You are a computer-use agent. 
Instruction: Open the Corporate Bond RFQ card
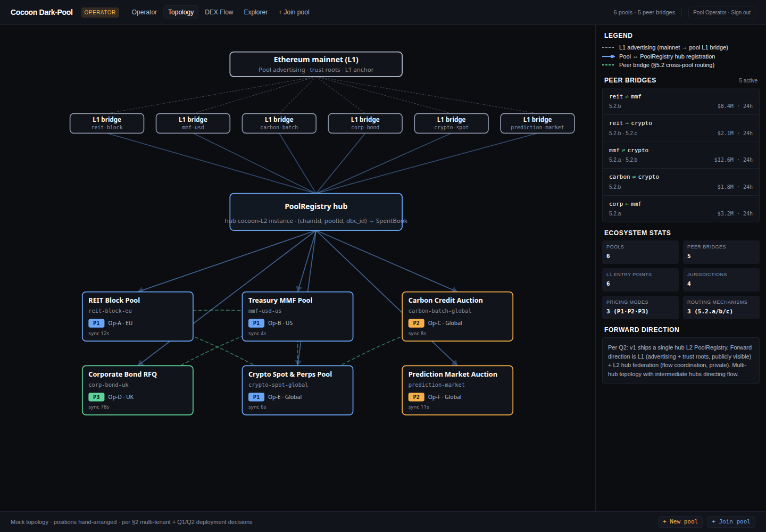138,390
